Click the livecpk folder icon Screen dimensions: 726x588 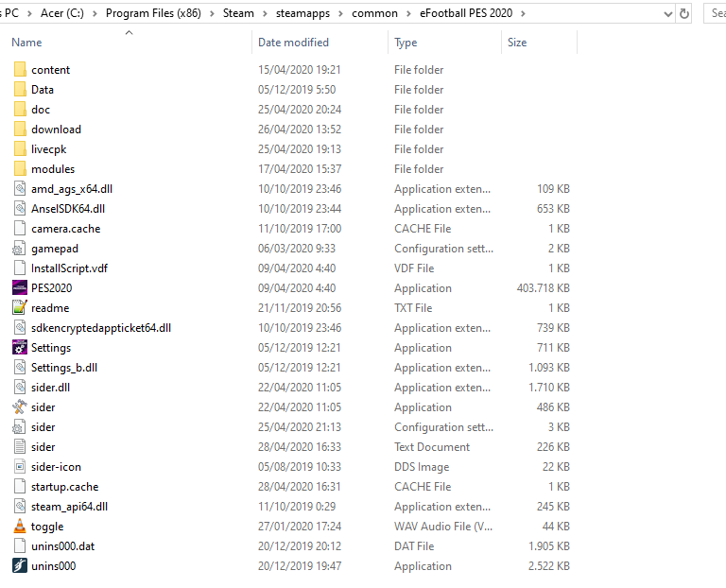pyautogui.click(x=20, y=149)
